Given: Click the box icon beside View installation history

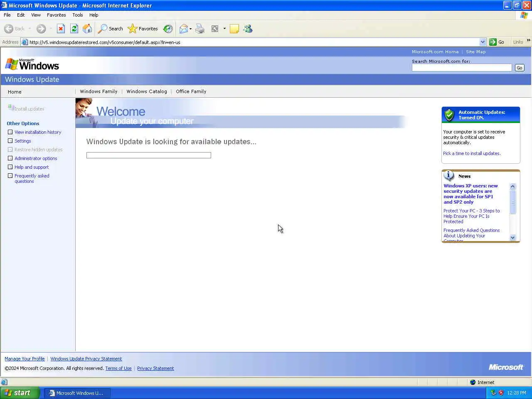Looking at the screenshot, I should pyautogui.click(x=10, y=132).
